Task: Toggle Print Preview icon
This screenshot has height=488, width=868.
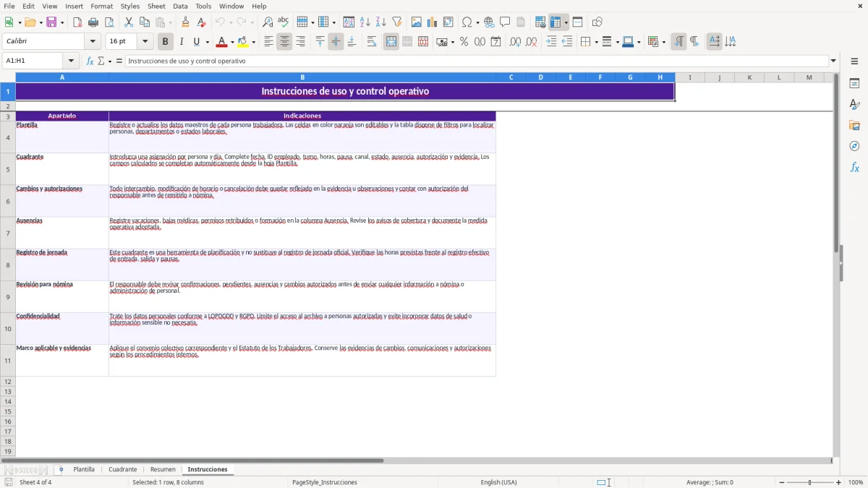Action: [x=109, y=22]
